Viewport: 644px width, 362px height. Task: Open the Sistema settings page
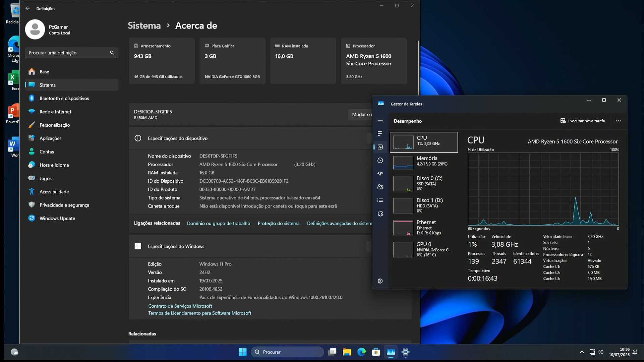(x=71, y=85)
